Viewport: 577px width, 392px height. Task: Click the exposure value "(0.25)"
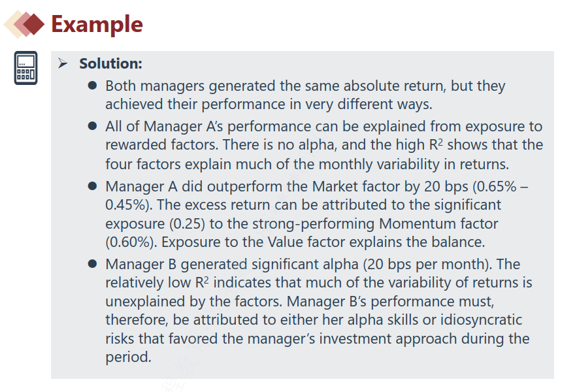[x=191, y=223]
